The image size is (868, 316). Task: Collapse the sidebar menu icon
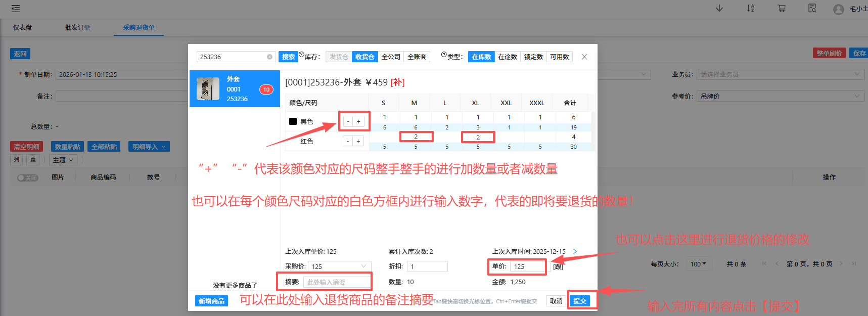tap(16, 9)
